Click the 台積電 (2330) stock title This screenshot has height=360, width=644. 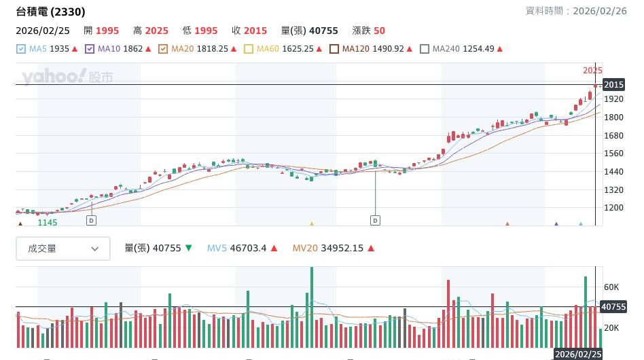(x=51, y=12)
